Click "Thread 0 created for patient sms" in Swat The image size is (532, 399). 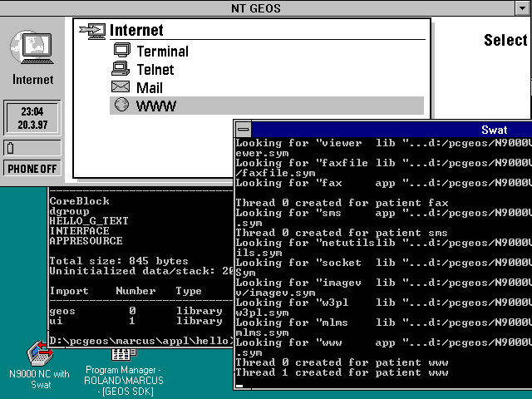pyautogui.click(x=342, y=233)
